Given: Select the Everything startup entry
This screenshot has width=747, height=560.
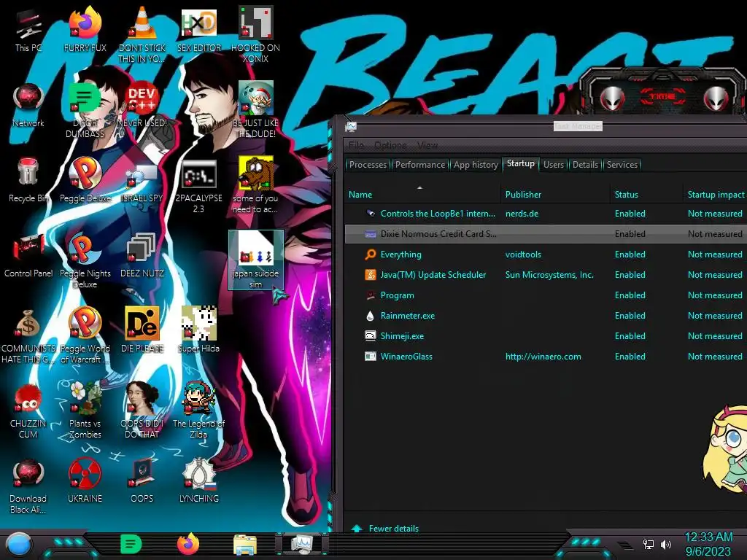Looking at the screenshot, I should (x=546, y=254).
